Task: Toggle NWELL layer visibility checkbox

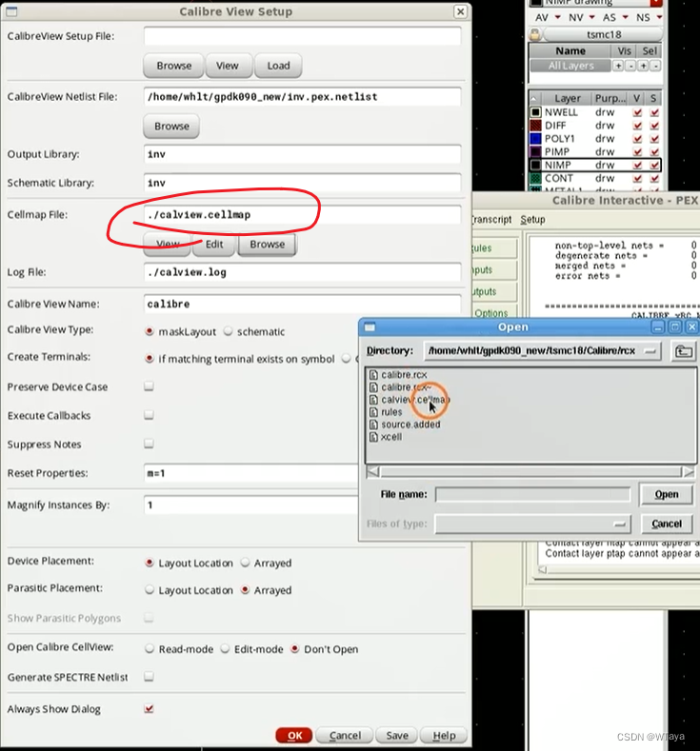Action: coord(637,112)
